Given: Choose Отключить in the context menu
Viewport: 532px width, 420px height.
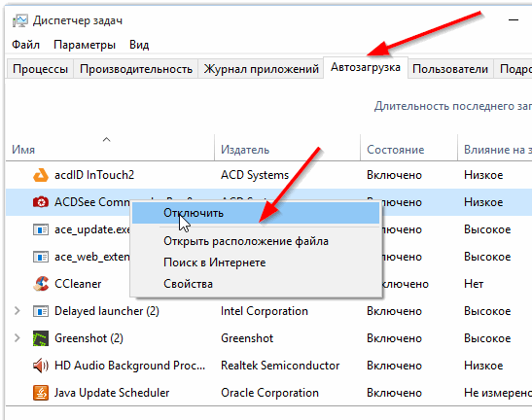Looking at the screenshot, I should point(256,213).
